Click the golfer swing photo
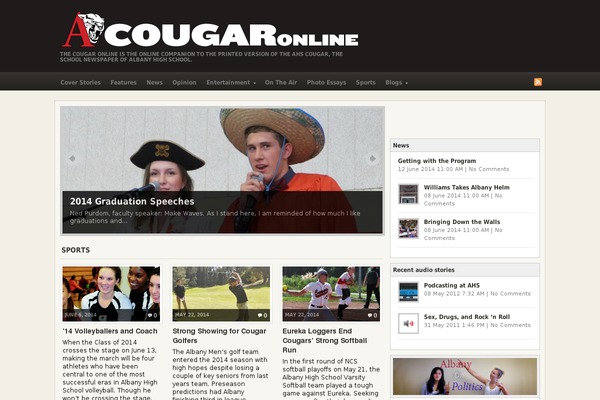Screen dimensions: 600x400 [x=221, y=294]
